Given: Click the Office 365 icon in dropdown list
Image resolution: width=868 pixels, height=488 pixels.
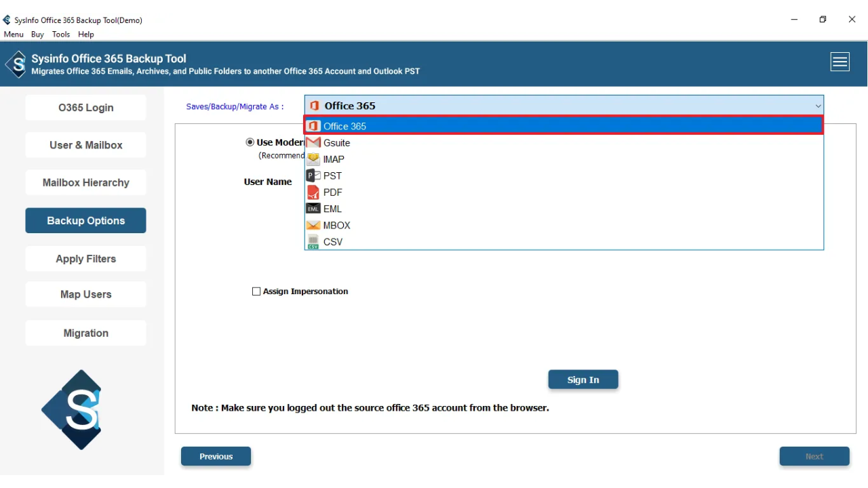Looking at the screenshot, I should pyautogui.click(x=313, y=126).
